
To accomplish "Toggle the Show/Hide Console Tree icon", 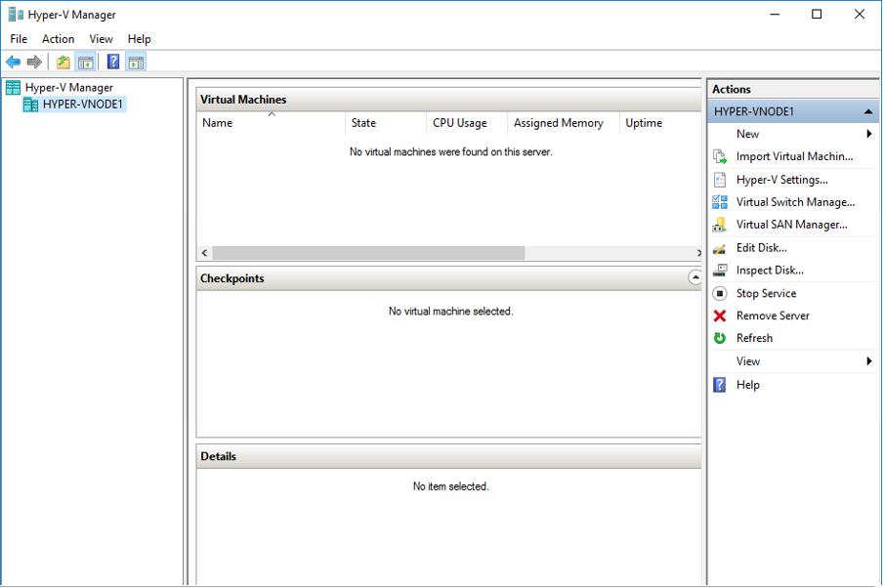I will click(86, 62).
